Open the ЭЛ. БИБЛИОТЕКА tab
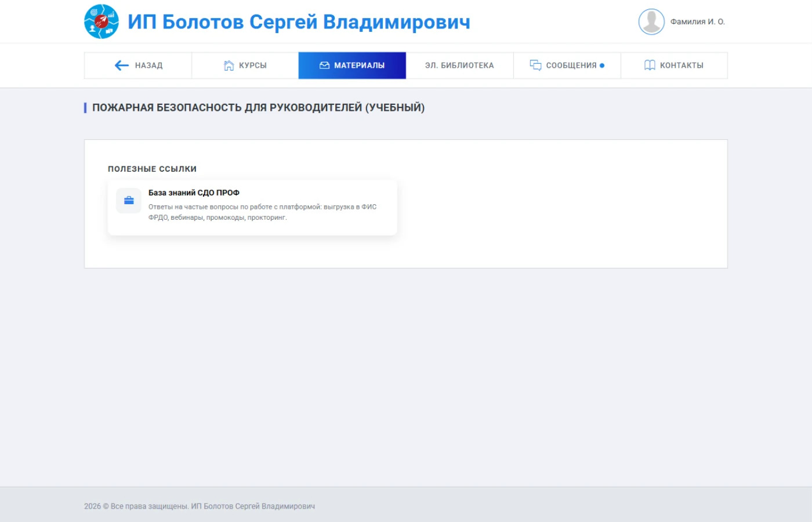Viewport: 812px width, 522px height. 459,66
